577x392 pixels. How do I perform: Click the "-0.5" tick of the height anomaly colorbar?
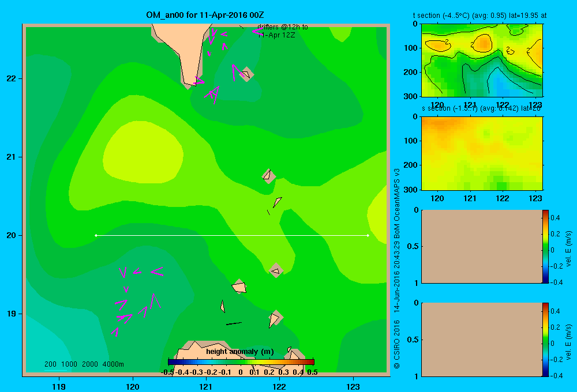[x=168, y=372]
